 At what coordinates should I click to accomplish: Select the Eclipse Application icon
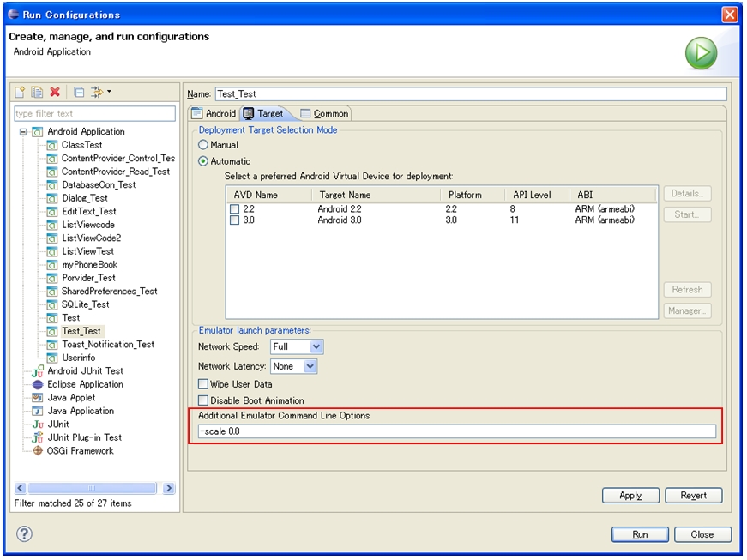coord(37,385)
